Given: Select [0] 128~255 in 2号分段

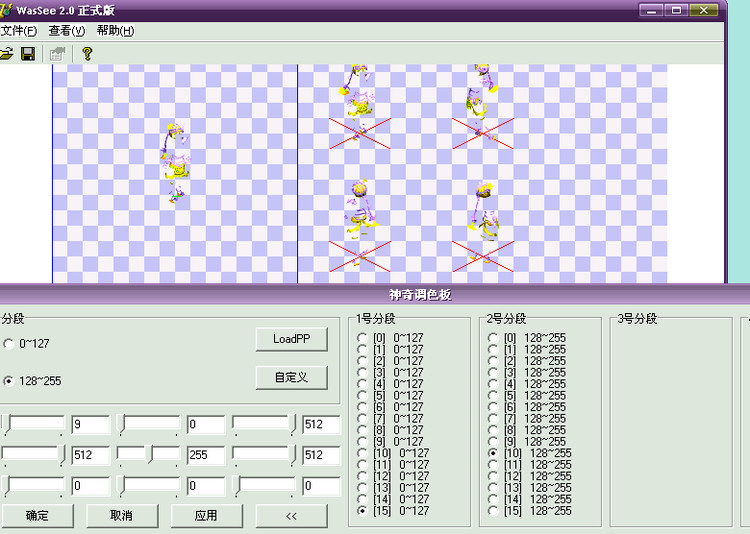Looking at the screenshot, I should [x=527, y=338].
